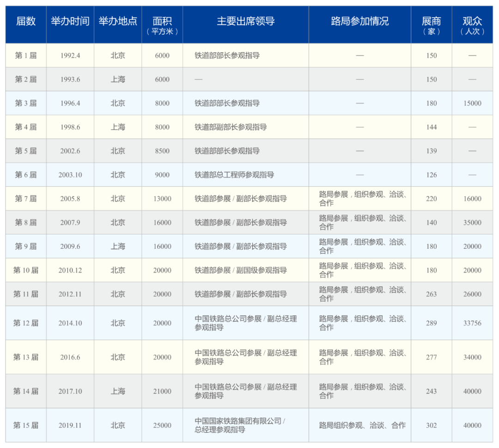Click the 展商（家）column header
Viewport: 499px width, 448px height.
(x=432, y=25)
